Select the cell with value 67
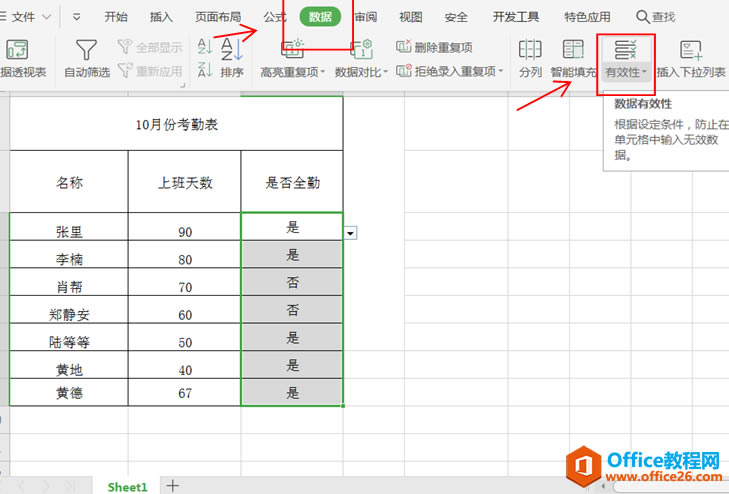The height and width of the screenshot is (494, 729). [185, 392]
